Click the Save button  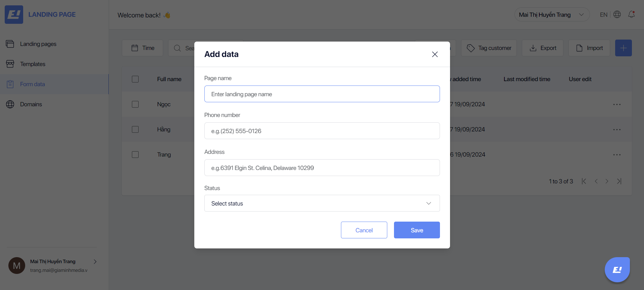417,230
